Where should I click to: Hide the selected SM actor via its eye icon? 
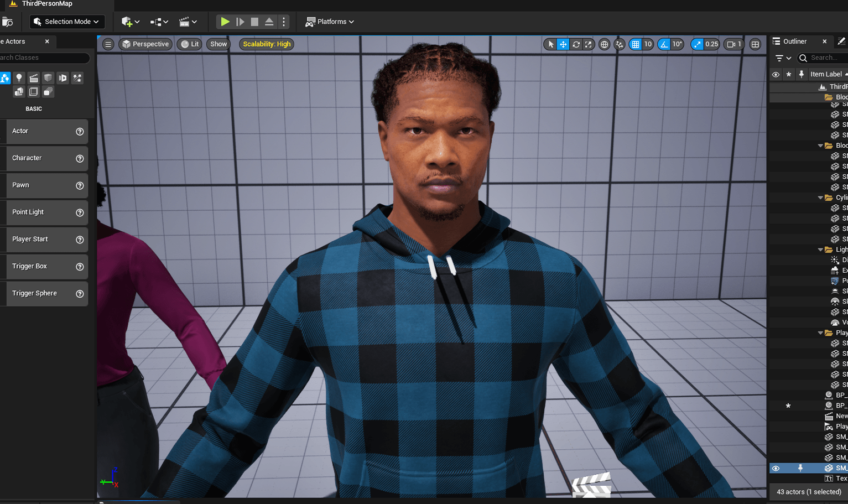coord(776,468)
